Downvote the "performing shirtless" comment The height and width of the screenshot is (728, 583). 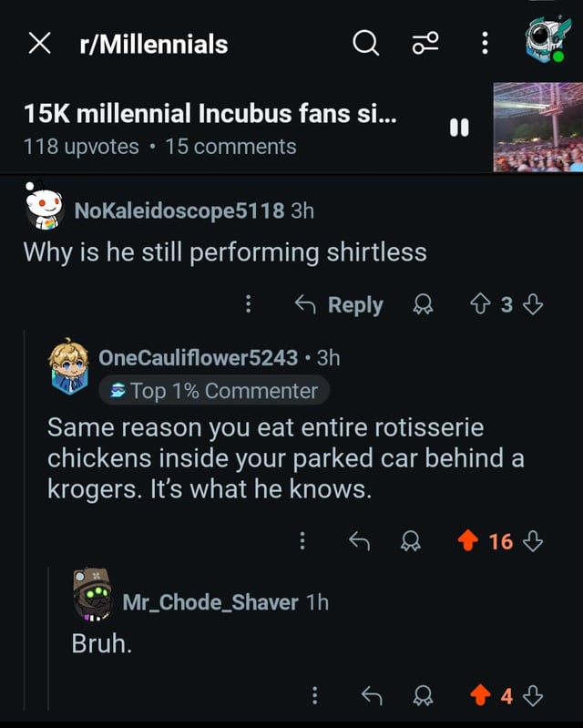click(534, 305)
